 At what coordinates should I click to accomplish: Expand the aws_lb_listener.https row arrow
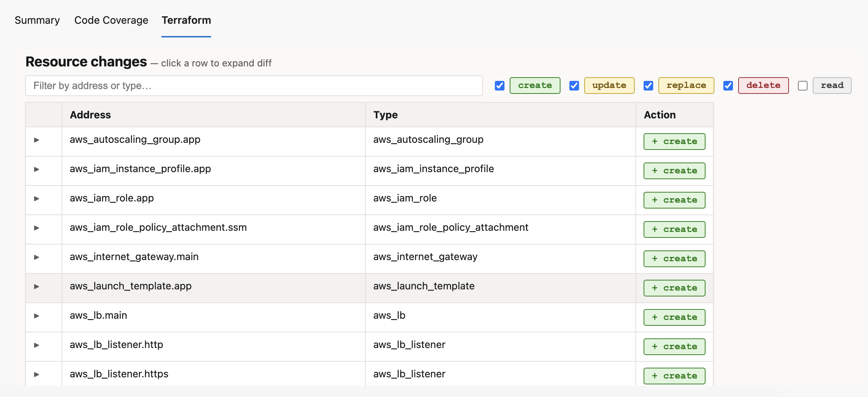pyautogui.click(x=36, y=375)
